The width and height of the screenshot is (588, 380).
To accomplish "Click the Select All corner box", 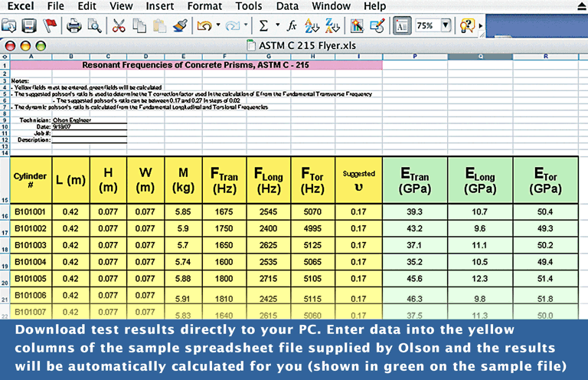I will point(5,57).
